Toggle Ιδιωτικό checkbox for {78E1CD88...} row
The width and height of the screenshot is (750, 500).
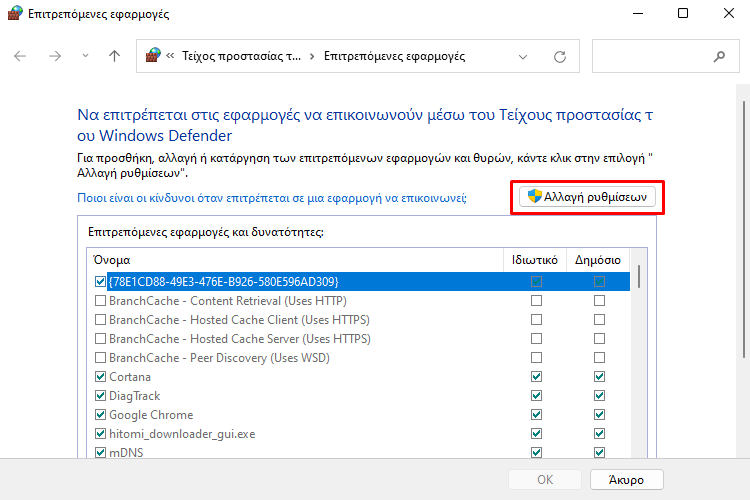[536, 281]
